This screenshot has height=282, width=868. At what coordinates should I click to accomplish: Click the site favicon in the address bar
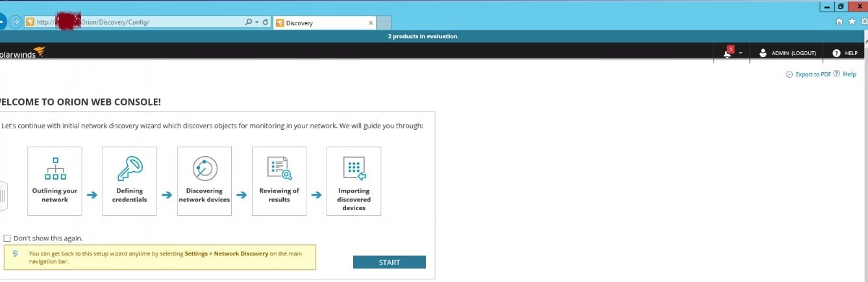(30, 22)
